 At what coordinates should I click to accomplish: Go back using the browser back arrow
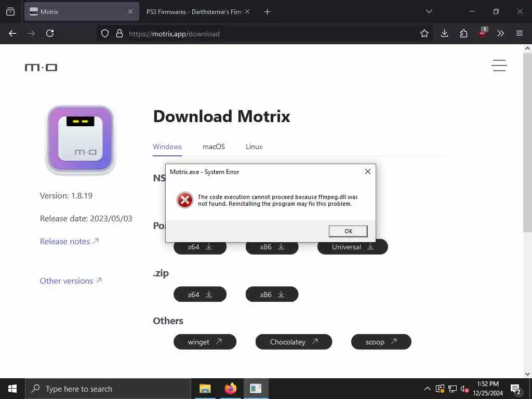[x=12, y=33]
